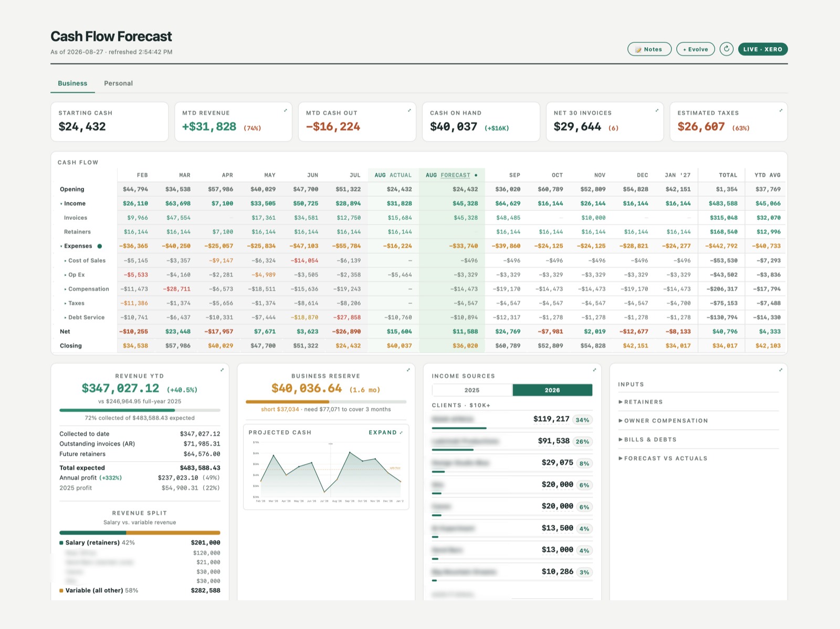Click the Cash on Hand $40,037 value
840x629 pixels.
pos(454,126)
